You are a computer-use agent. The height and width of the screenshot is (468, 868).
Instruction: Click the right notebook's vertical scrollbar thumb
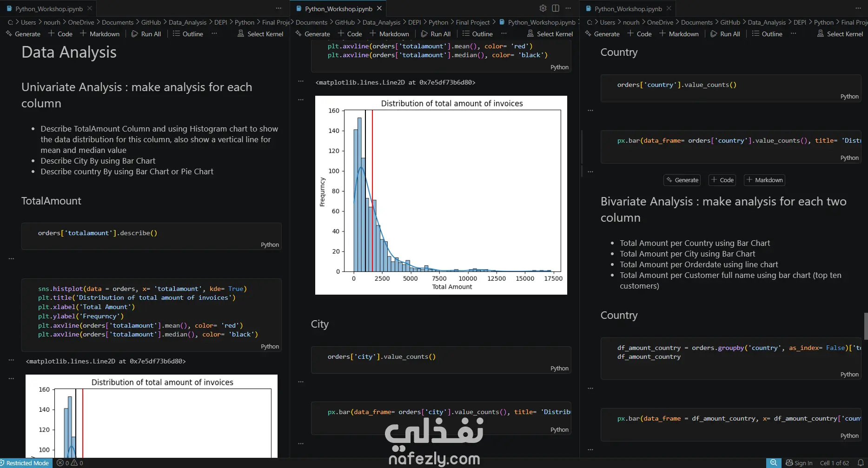(866, 326)
